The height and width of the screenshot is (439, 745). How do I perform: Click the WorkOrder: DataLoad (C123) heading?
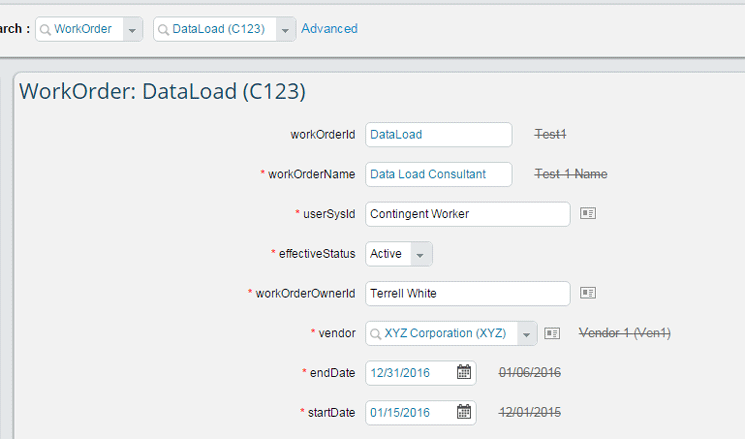tap(162, 91)
